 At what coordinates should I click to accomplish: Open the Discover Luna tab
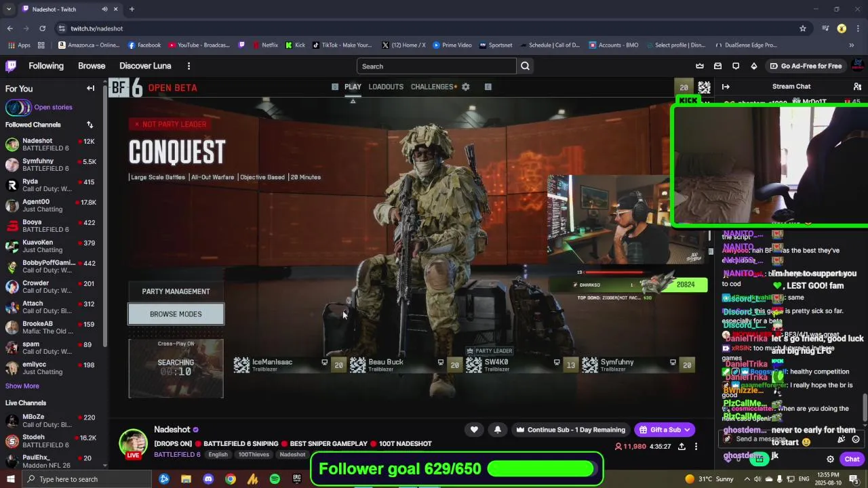point(145,66)
